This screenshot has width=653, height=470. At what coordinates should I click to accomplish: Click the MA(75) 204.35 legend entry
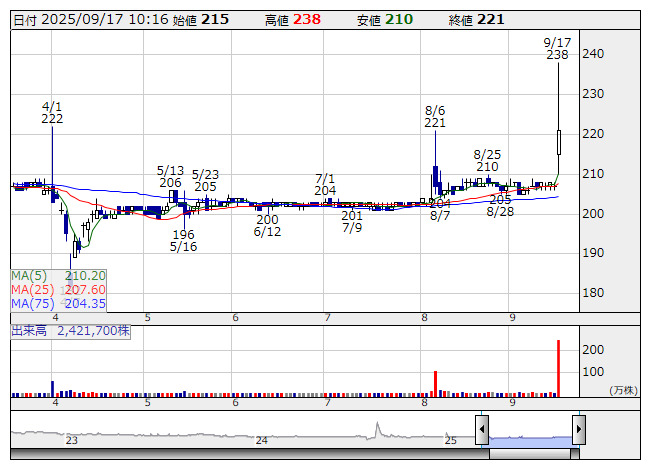tap(58, 304)
